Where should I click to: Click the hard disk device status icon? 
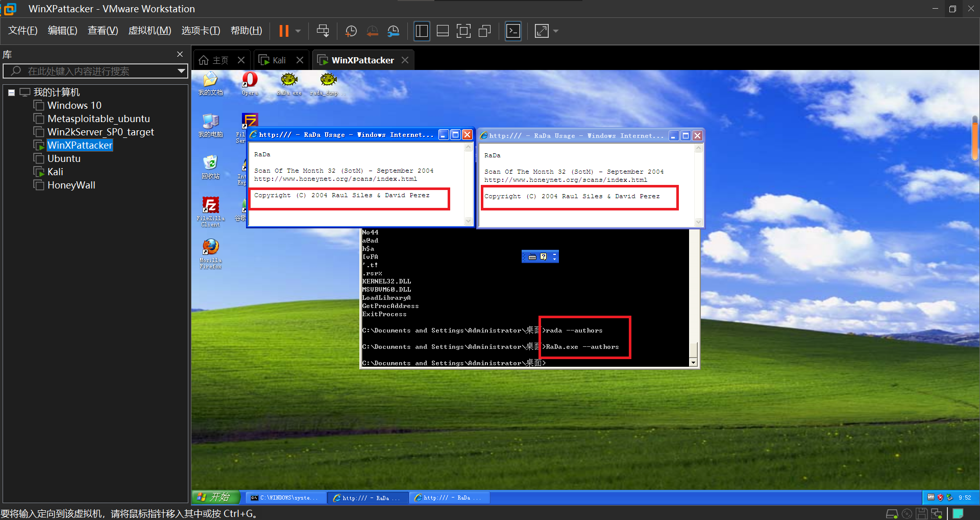click(x=892, y=513)
